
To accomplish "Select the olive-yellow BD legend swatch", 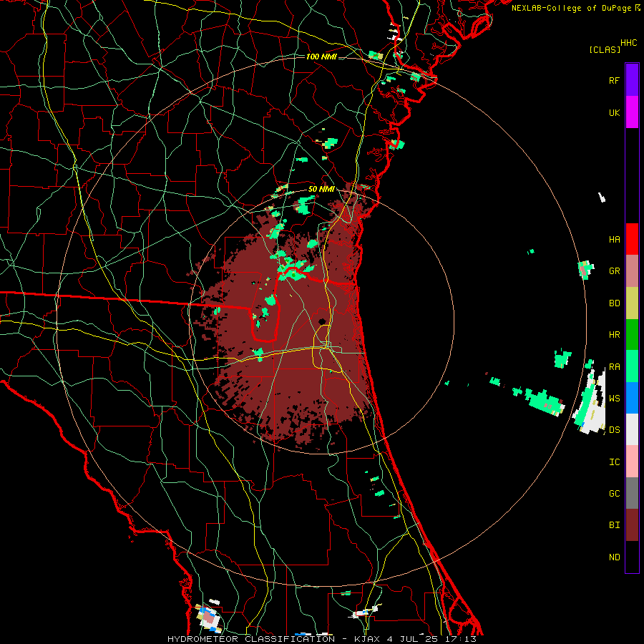I will (632, 303).
